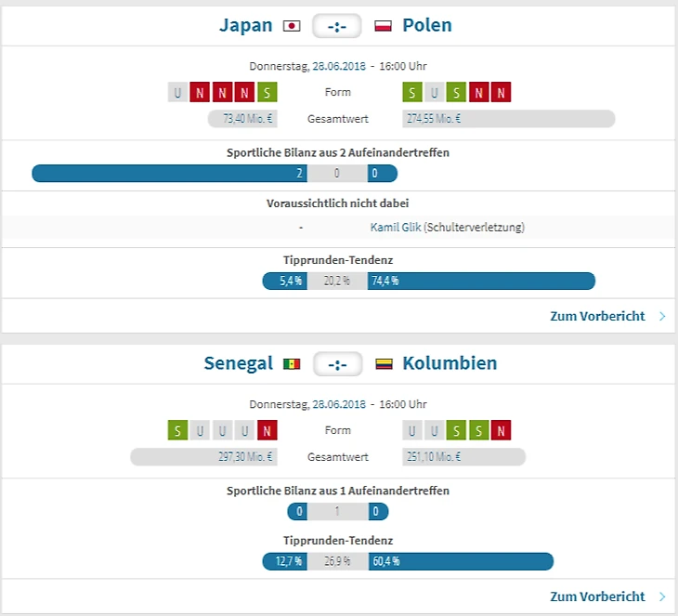
Task: Open the Polen team page
Action: coord(427,25)
